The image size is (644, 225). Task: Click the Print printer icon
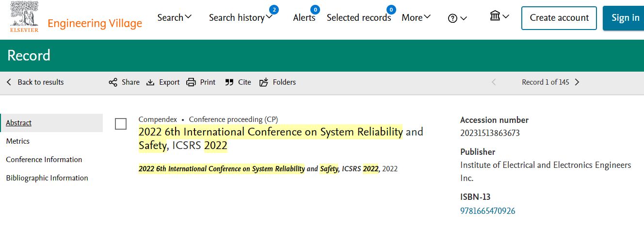point(191,82)
